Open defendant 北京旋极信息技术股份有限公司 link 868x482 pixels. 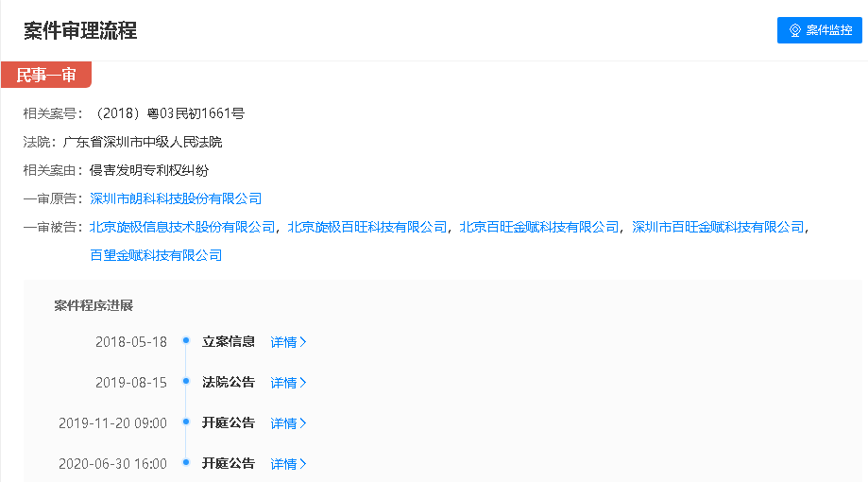(182, 227)
